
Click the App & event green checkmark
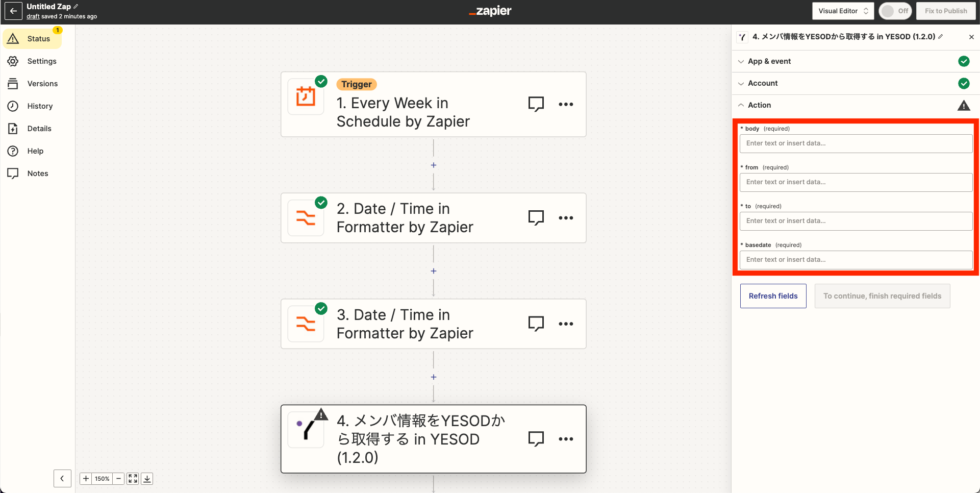coord(964,61)
